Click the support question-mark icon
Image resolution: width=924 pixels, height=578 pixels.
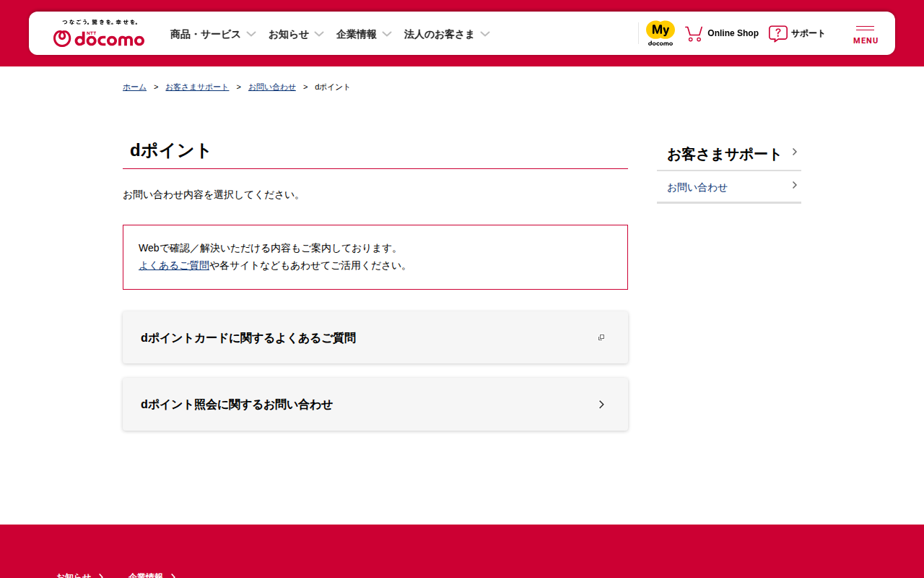(x=777, y=33)
